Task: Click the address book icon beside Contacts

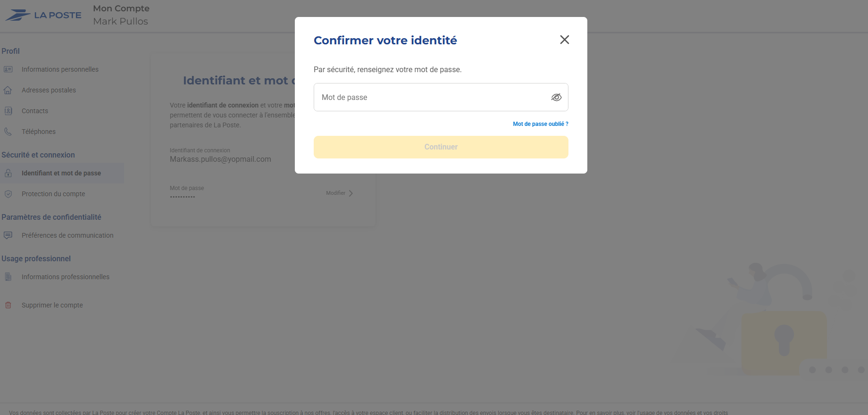Action: (8, 111)
